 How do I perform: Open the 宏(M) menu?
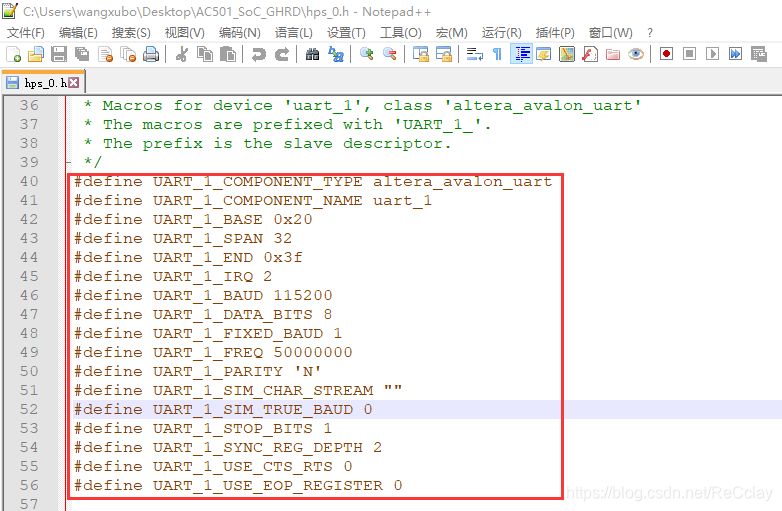tap(451, 33)
